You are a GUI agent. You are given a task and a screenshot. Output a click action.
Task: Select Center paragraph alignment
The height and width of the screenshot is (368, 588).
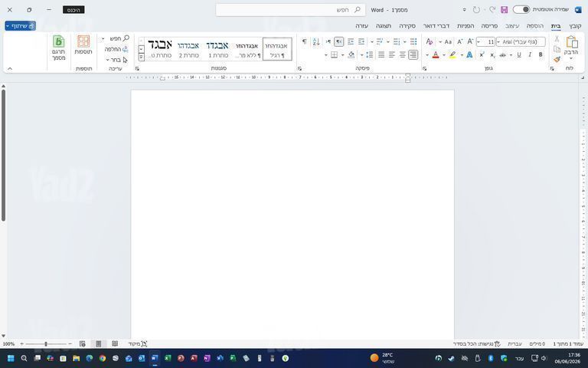pos(403,55)
